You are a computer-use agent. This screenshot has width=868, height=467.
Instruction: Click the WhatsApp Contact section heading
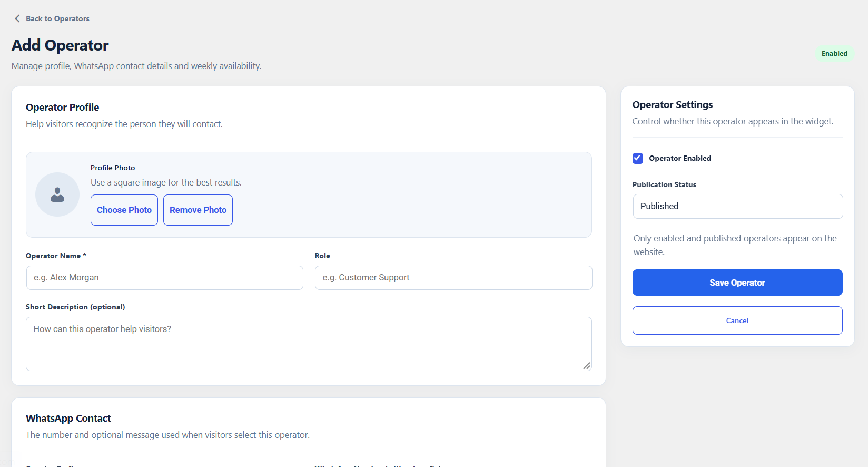(68, 418)
